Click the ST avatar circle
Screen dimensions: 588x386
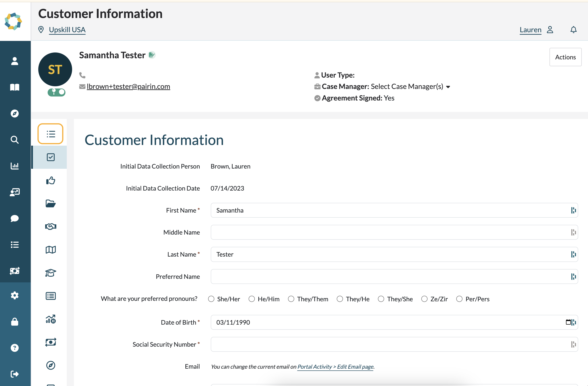(55, 69)
